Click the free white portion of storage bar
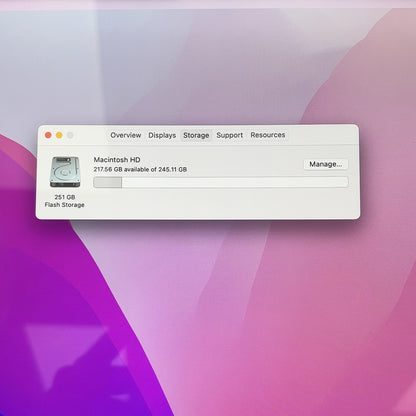 point(235,182)
